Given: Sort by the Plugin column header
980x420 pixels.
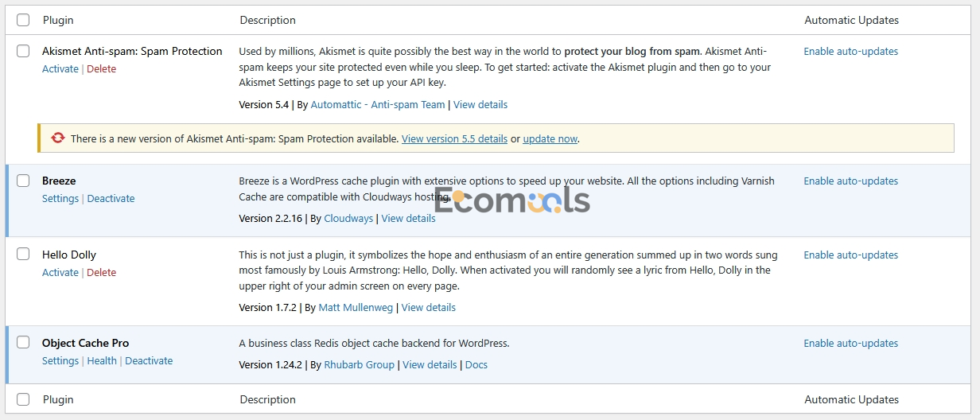Looking at the screenshot, I should [58, 20].
